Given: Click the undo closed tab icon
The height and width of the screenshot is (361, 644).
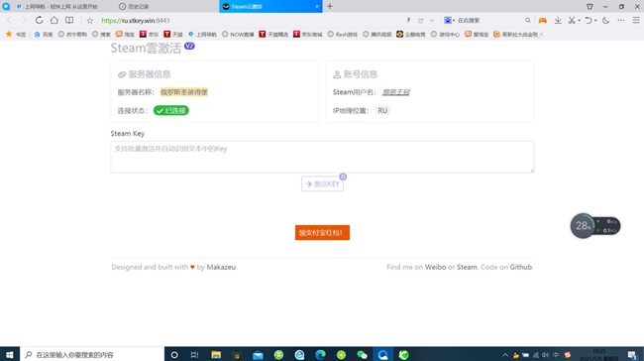Looking at the screenshot, I should (589, 20).
